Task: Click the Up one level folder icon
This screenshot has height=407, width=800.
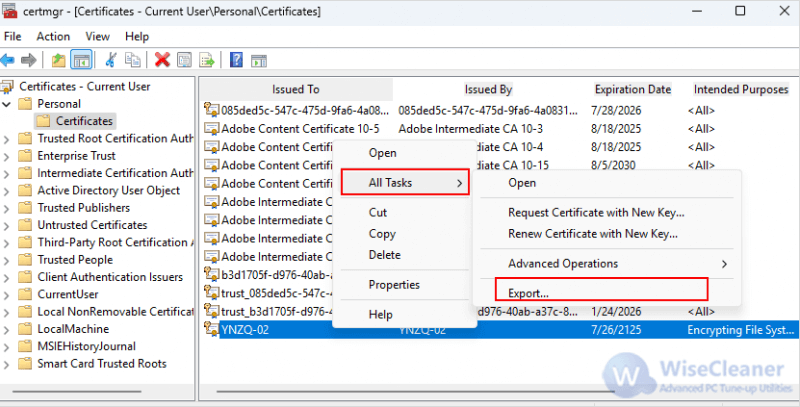Action: coord(59,60)
